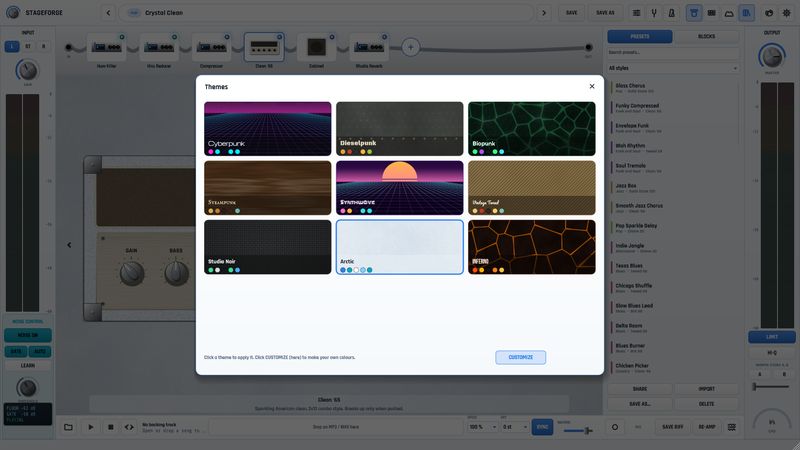Apply the Cyberpunk theme
This screenshot has height=450, width=800.
(x=267, y=129)
